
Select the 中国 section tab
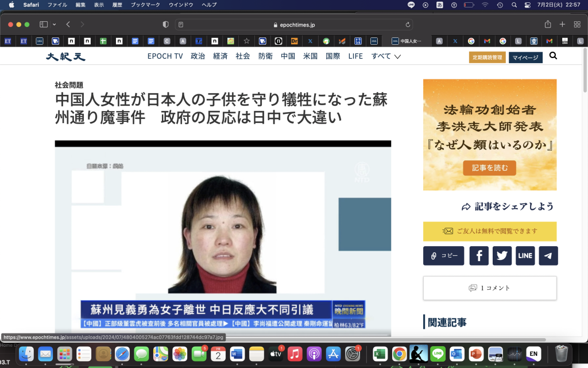[287, 56]
